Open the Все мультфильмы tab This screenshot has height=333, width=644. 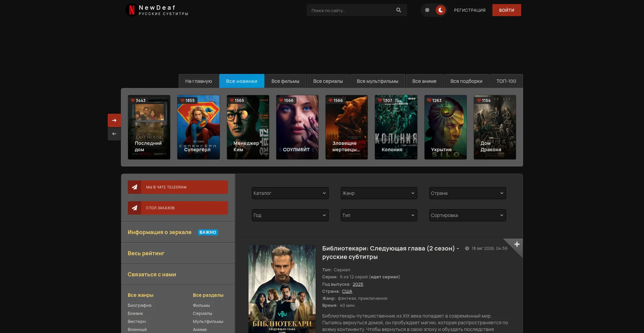(378, 81)
